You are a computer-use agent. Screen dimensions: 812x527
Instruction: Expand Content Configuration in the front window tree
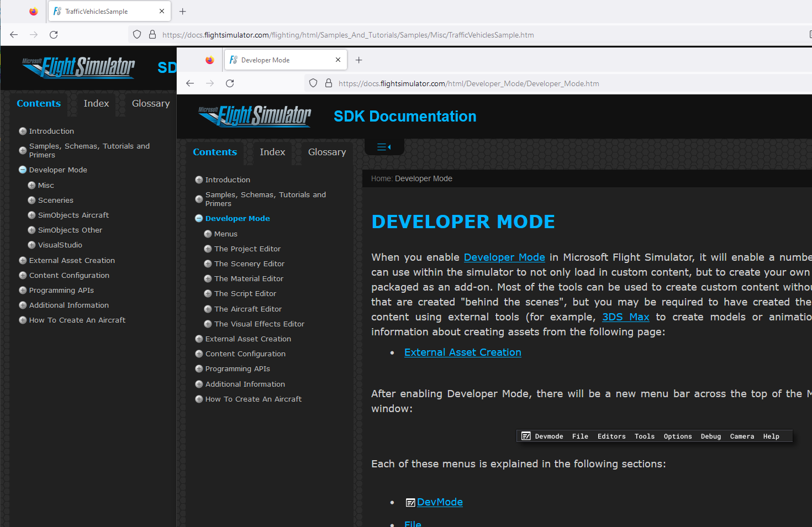coord(199,354)
